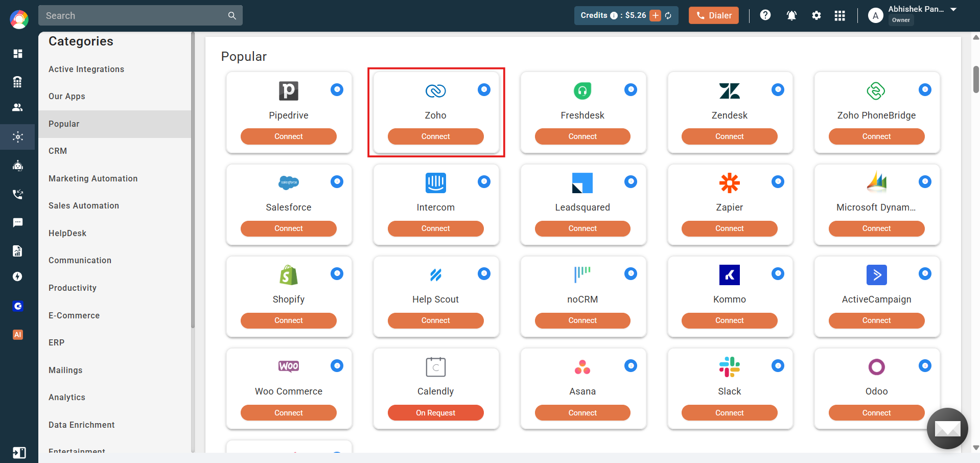Image resolution: width=980 pixels, height=463 pixels.
Task: Open the dashboard icon in left sidebar
Action: pos(18,54)
